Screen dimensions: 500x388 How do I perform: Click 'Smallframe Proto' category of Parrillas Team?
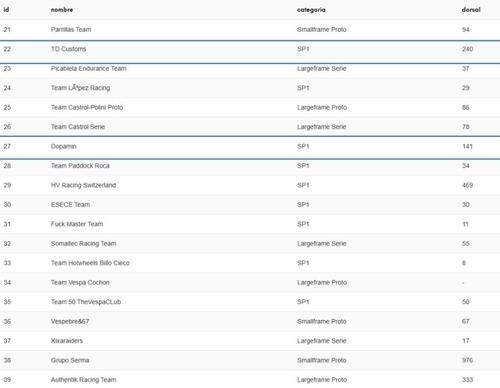pyautogui.click(x=322, y=29)
